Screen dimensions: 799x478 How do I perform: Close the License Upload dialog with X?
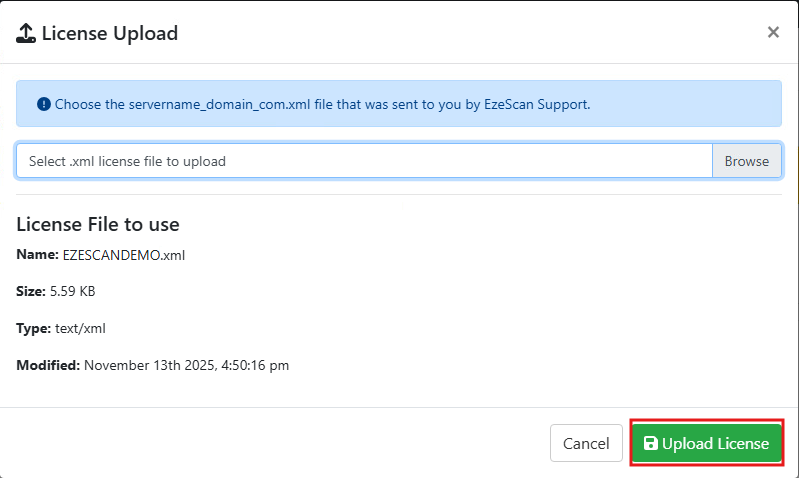(x=773, y=32)
